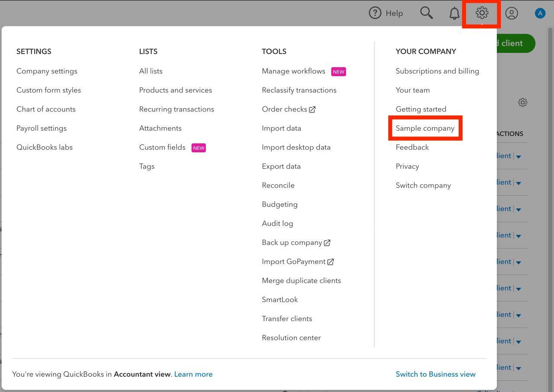
Task: Click the settings gear icon in header
Action: [x=482, y=13]
